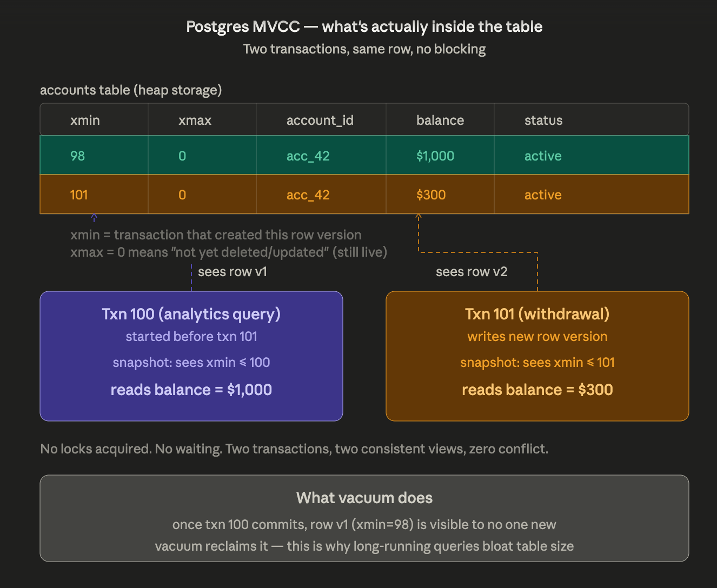717x588 pixels.
Task: Click 'reads balance = $300' text
Action: [537, 390]
